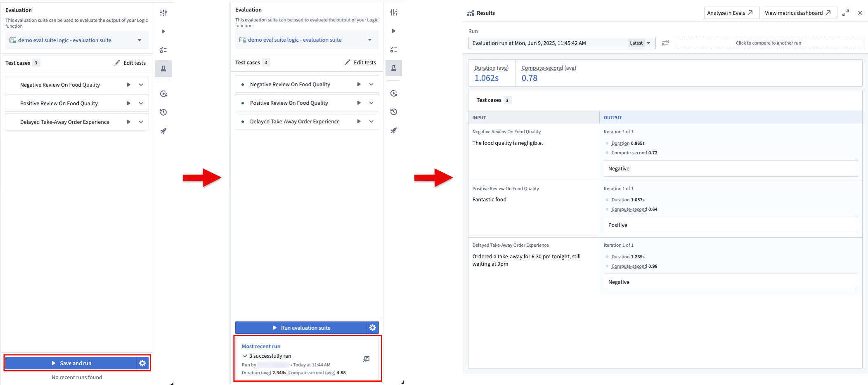868x385 pixels.
Task: Select the INPUT column header
Action: click(479, 118)
